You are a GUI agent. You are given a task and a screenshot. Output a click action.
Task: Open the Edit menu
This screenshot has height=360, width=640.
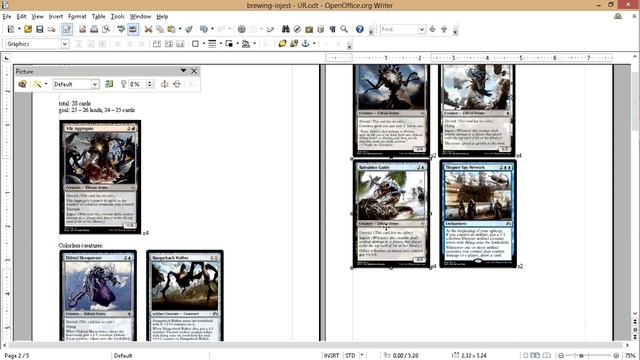[21, 16]
